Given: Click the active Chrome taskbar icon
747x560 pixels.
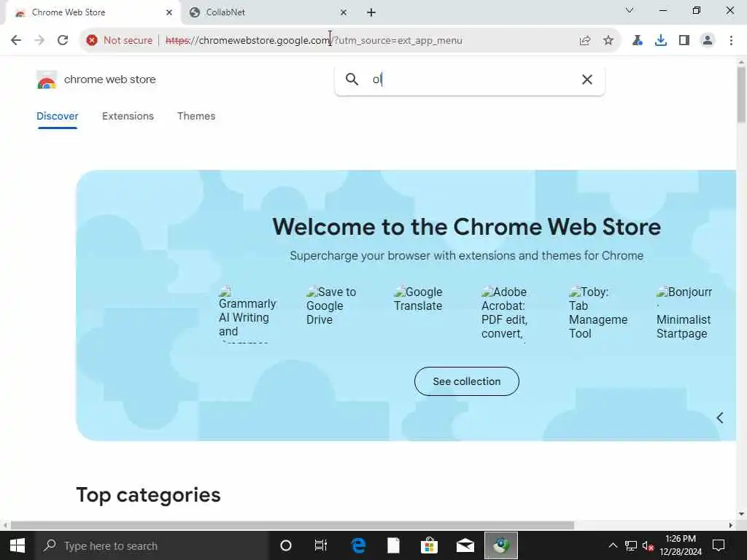Looking at the screenshot, I should [x=501, y=545].
